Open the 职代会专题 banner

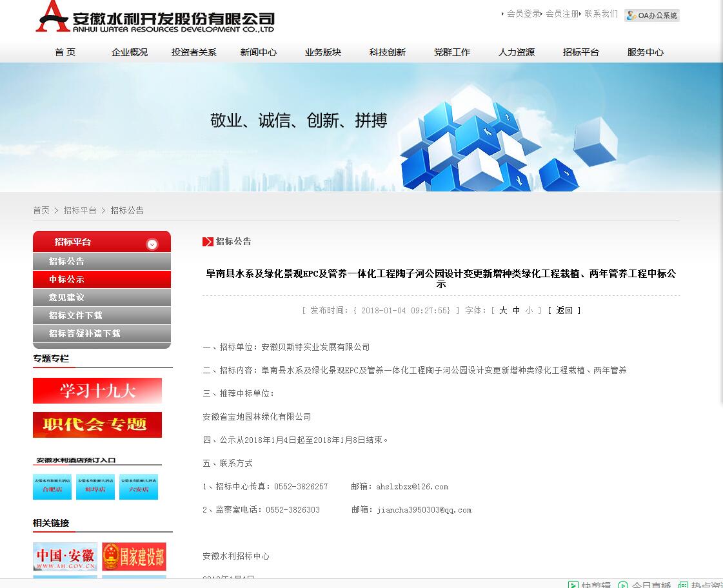pyautogui.click(x=97, y=425)
